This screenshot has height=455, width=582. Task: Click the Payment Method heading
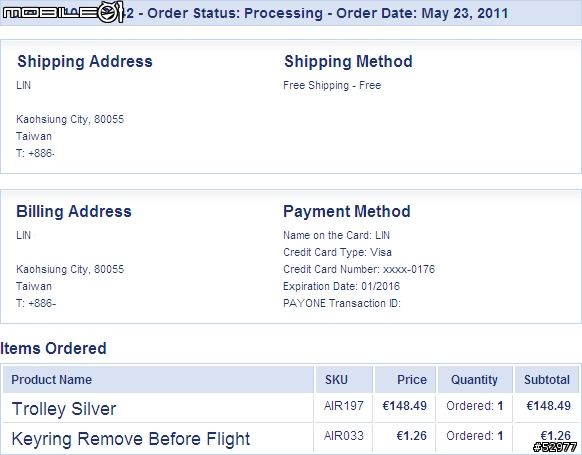347,212
